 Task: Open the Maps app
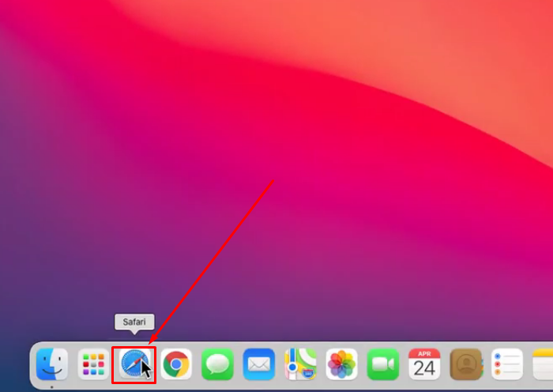click(x=300, y=364)
